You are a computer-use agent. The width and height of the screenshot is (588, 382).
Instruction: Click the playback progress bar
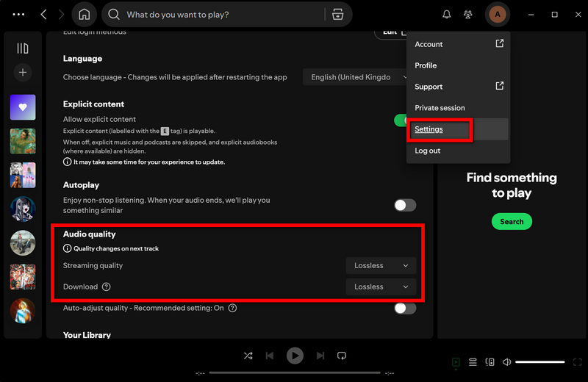[x=295, y=372]
